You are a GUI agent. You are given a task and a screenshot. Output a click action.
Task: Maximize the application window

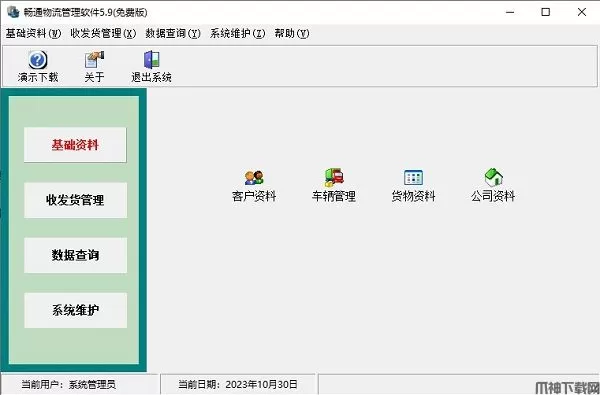(546, 12)
